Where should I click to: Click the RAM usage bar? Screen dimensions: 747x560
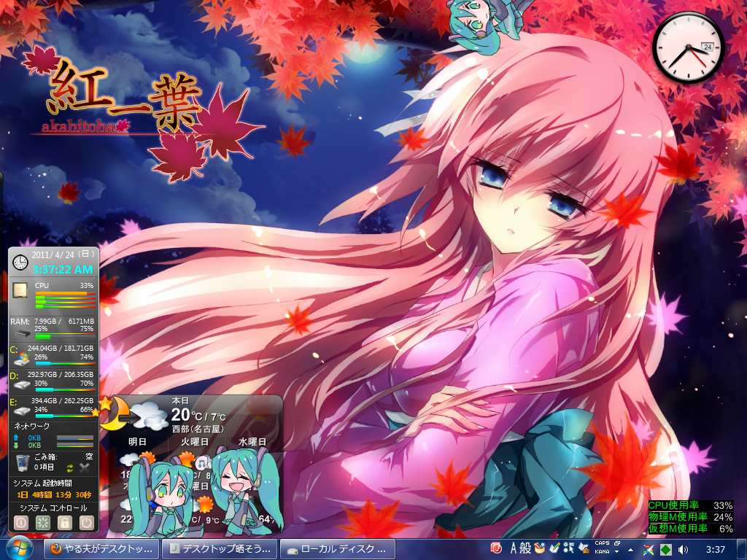point(65,336)
